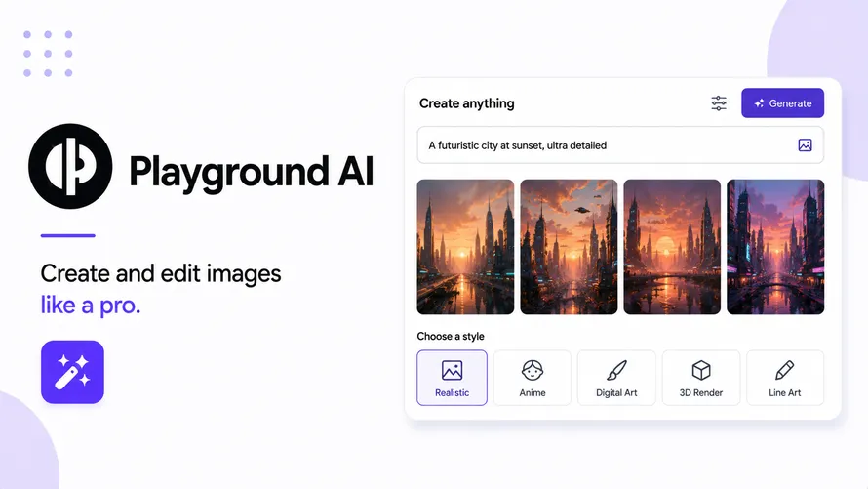This screenshot has height=489, width=868.
Task: Click the 'Create and edit images' text
Action: point(161,273)
